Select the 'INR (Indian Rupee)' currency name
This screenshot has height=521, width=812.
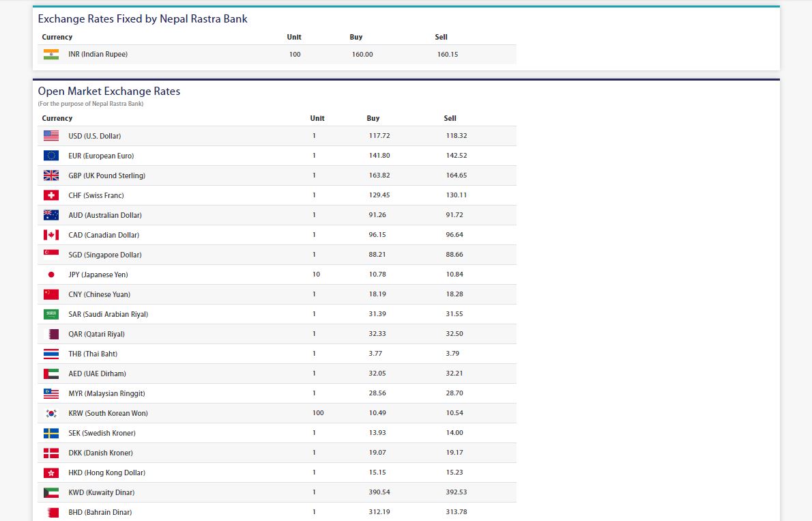tap(98, 55)
